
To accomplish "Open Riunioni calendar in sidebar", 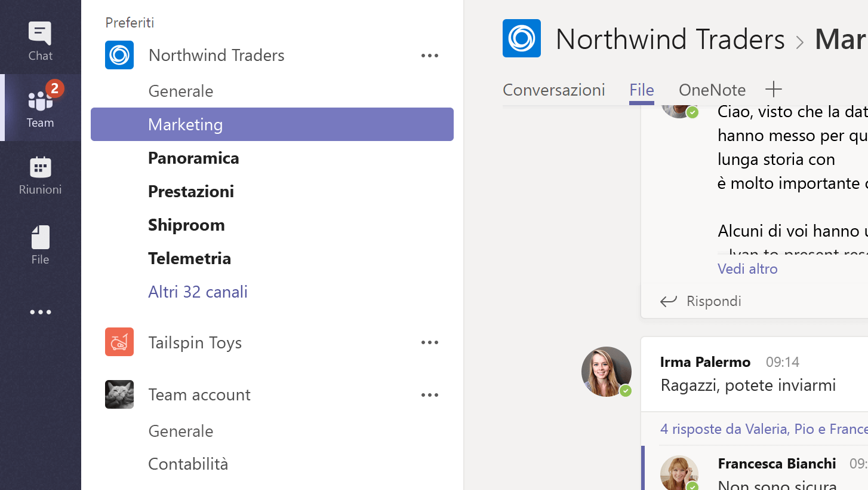I will click(x=40, y=176).
